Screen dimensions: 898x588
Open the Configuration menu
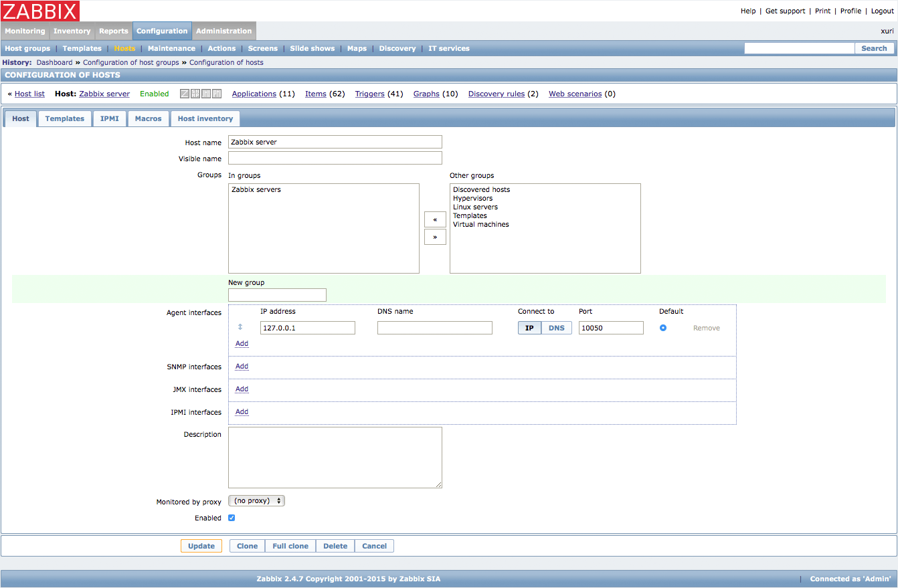point(162,31)
